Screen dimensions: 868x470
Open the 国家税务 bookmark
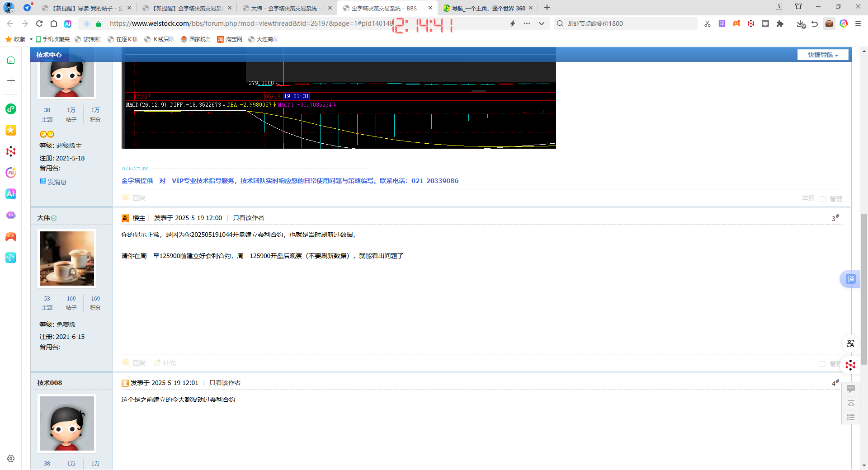(196, 39)
